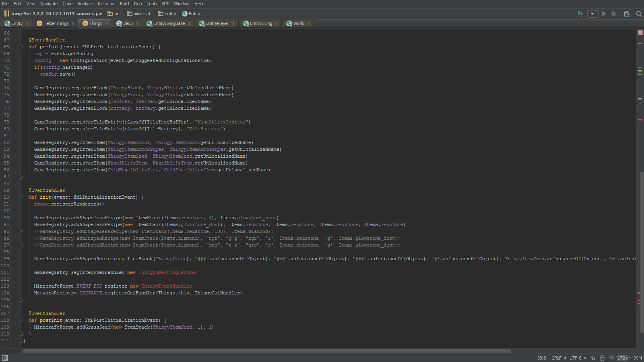Viewport: 644px width, 362px height.
Task: Click the Search Everywhere magnifier icon
Action: (638, 14)
